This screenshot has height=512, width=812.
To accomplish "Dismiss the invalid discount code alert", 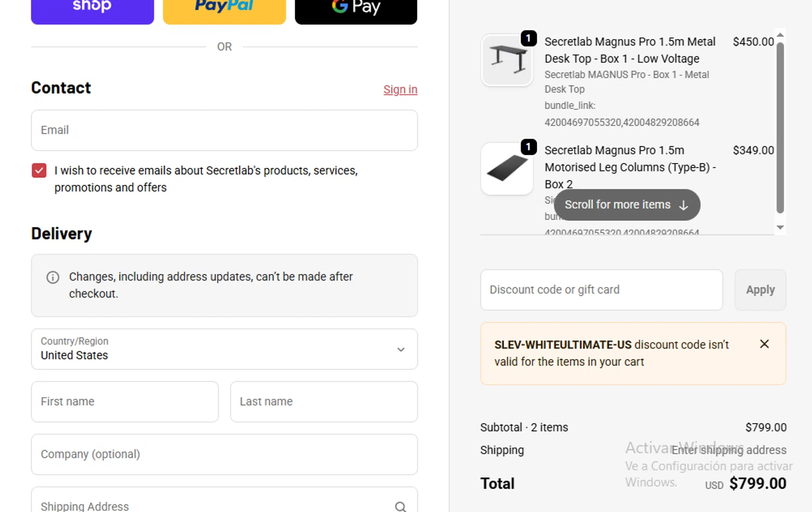I will [x=764, y=344].
